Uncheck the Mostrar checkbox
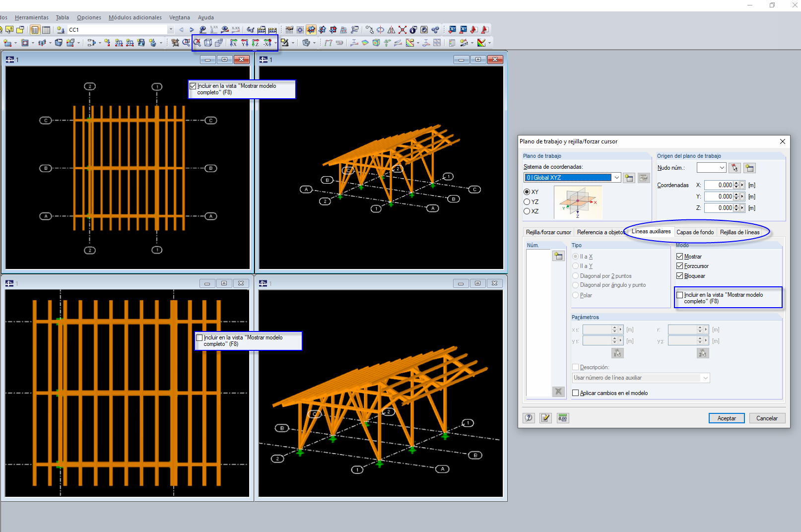Screen dimensions: 801x532 pyautogui.click(x=680, y=257)
